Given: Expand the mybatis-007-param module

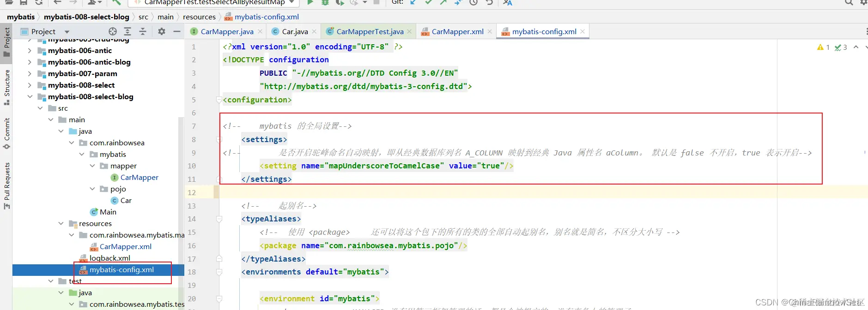Looking at the screenshot, I should 30,74.
